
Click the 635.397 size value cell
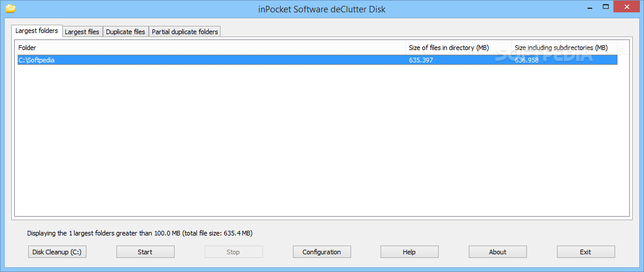(x=421, y=60)
